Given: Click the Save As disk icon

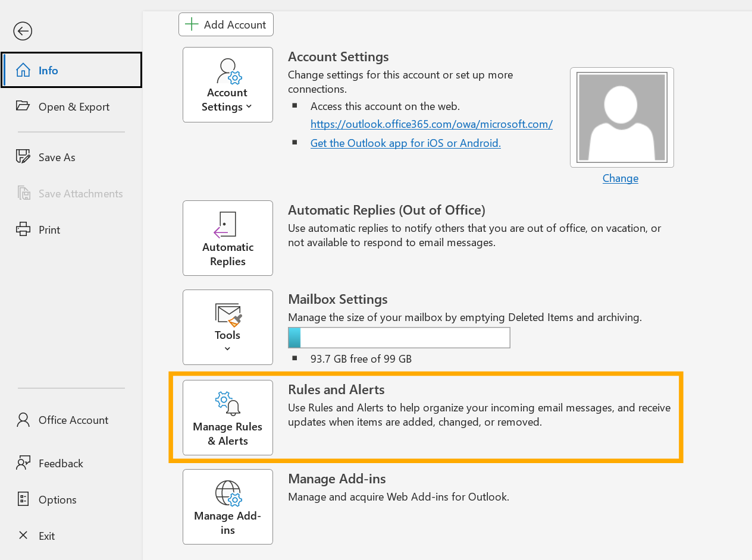Looking at the screenshot, I should 23,157.
